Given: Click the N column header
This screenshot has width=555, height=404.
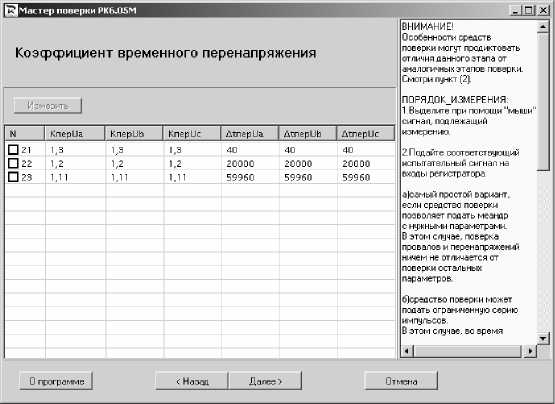Looking at the screenshot, I should 24,133.
